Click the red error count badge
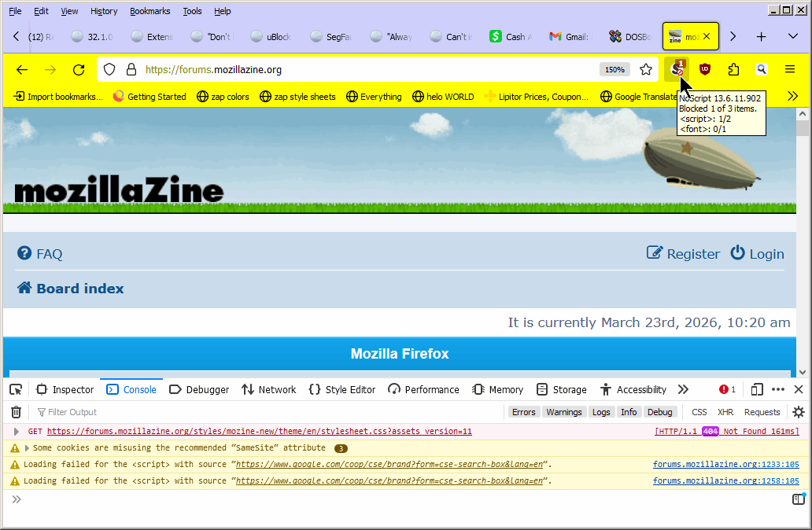 728,390
